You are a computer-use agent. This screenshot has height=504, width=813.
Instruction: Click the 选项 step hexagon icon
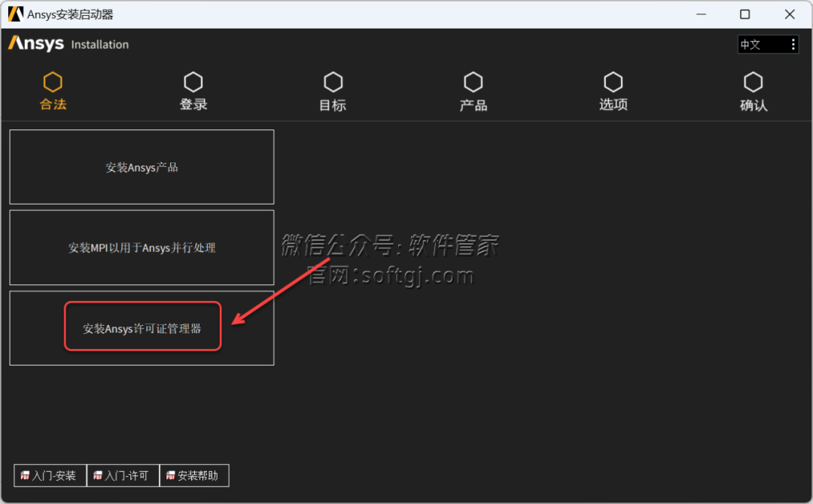(614, 82)
